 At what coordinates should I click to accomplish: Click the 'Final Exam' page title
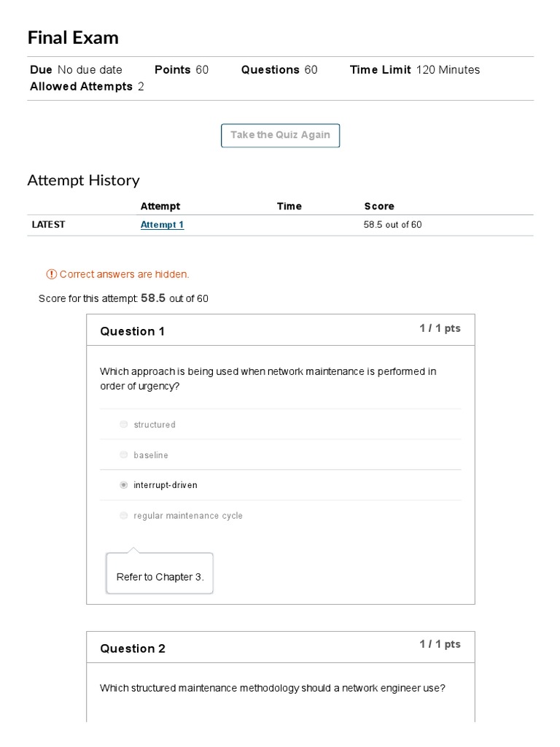(73, 38)
